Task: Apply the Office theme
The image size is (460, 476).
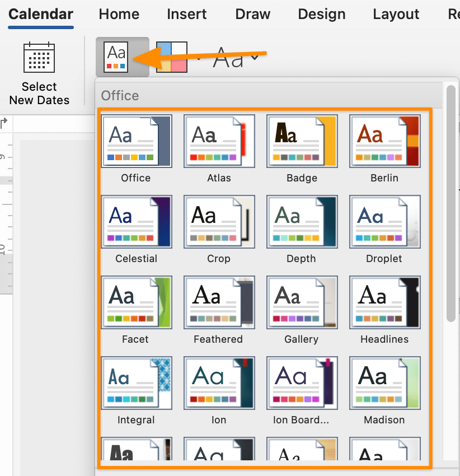Action: [x=137, y=141]
